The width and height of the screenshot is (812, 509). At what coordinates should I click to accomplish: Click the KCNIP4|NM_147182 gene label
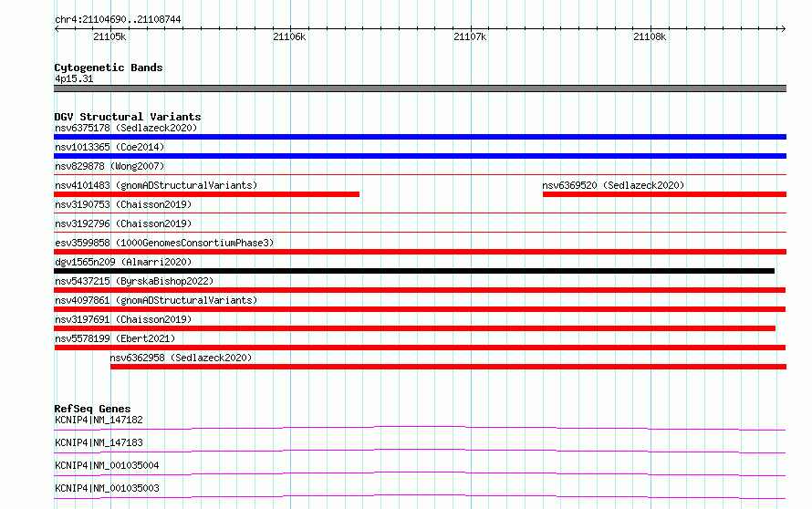click(99, 420)
